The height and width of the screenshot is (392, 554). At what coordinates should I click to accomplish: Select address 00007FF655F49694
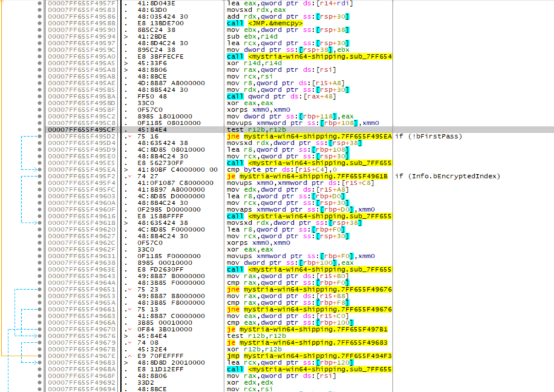[x=82, y=389]
